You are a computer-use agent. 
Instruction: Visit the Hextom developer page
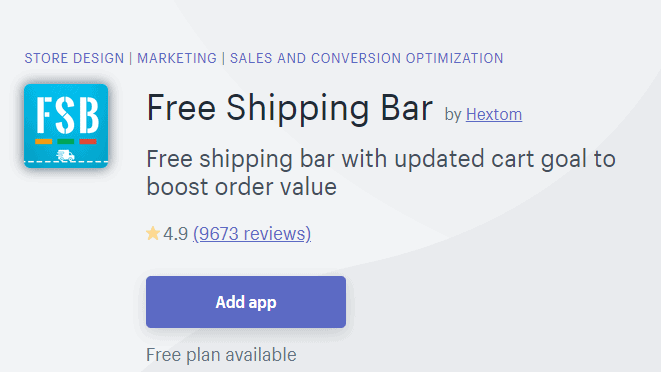494,114
